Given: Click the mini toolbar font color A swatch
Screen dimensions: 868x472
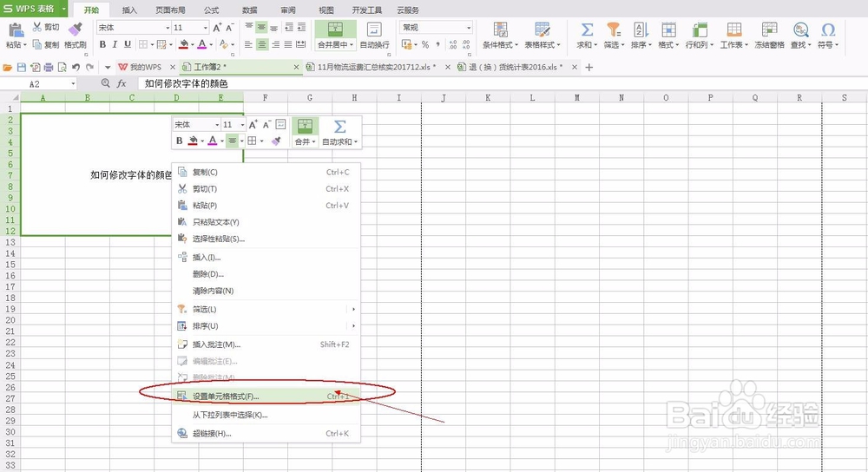Looking at the screenshot, I should tap(213, 141).
